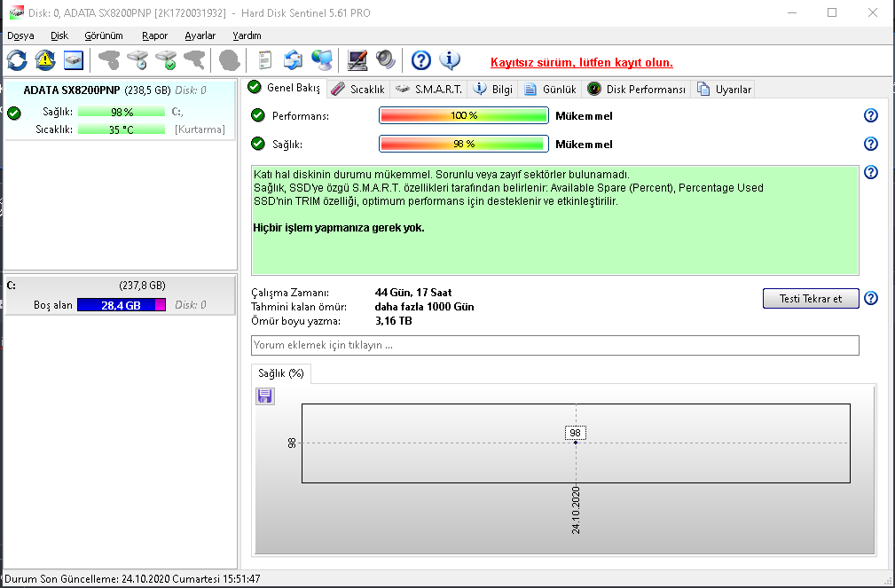Click the Hiçbir işlem yapmanıza gerek yok text

click(339, 228)
